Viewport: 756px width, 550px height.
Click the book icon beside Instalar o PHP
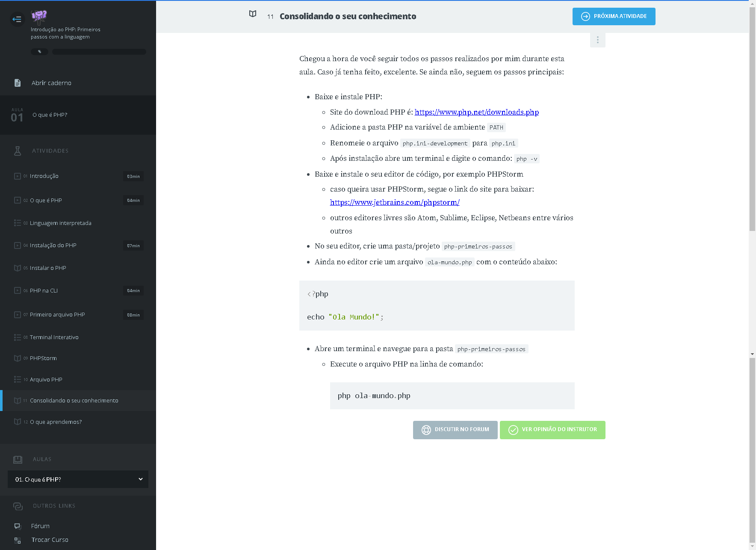18,268
